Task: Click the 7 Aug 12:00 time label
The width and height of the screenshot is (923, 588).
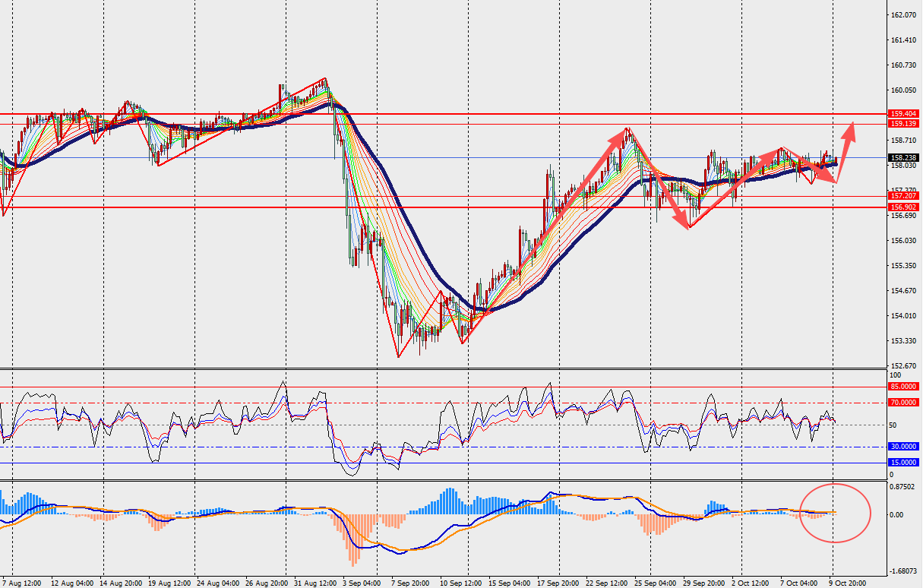Action: [22, 583]
